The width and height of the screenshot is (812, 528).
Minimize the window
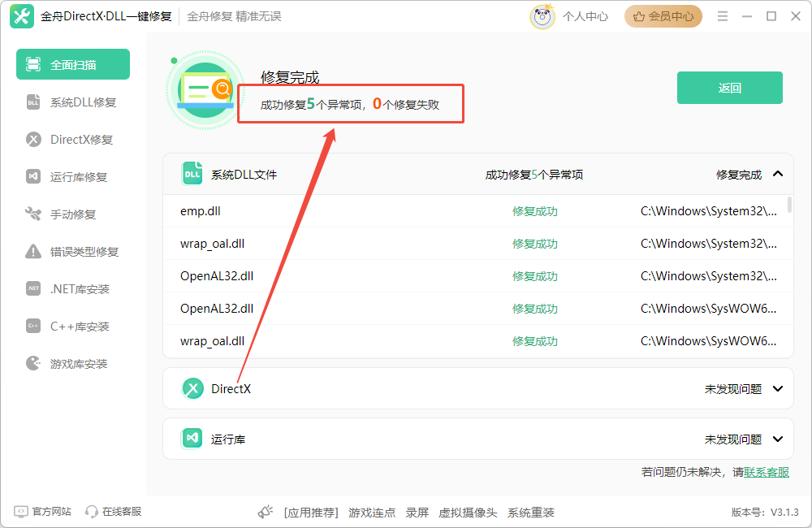747,16
